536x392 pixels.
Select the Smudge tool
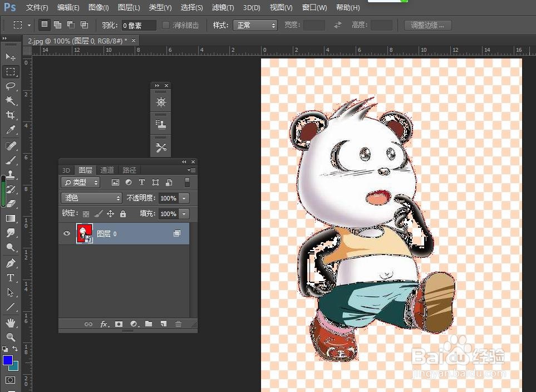[11, 233]
